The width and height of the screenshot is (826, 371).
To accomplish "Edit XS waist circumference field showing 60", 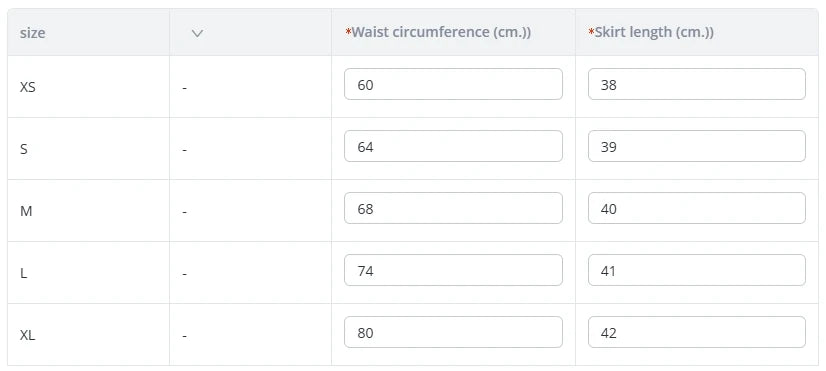I will 453,84.
